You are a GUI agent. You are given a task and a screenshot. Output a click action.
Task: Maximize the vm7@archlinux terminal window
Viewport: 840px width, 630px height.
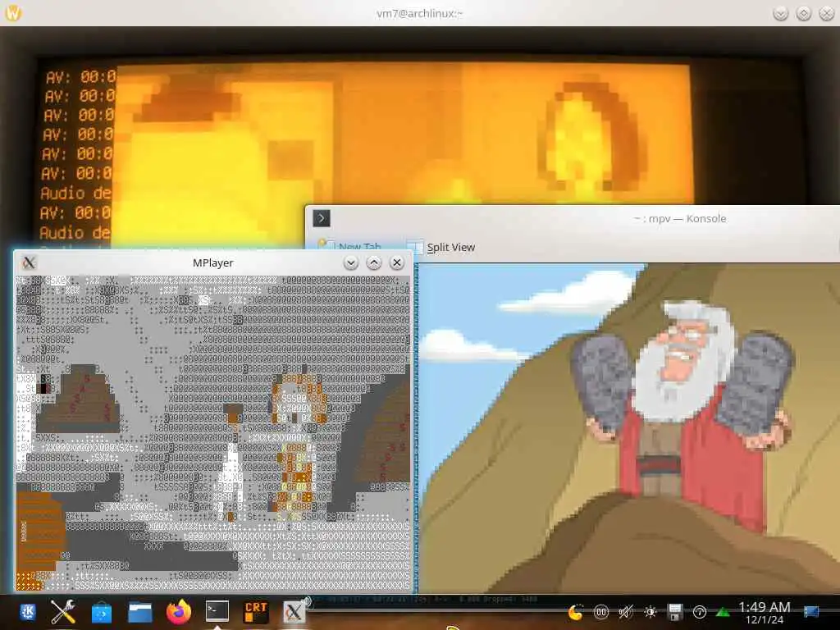coord(804,13)
